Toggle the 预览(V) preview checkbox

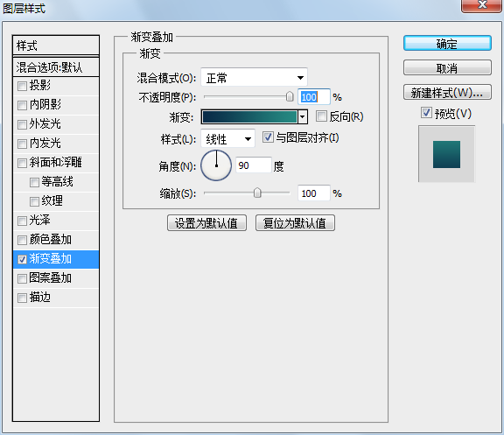(x=426, y=113)
